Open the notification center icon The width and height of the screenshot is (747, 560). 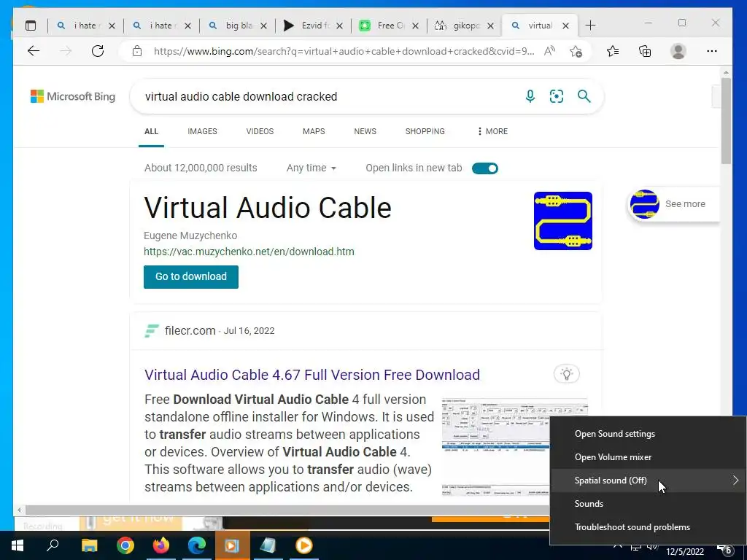[x=724, y=550]
